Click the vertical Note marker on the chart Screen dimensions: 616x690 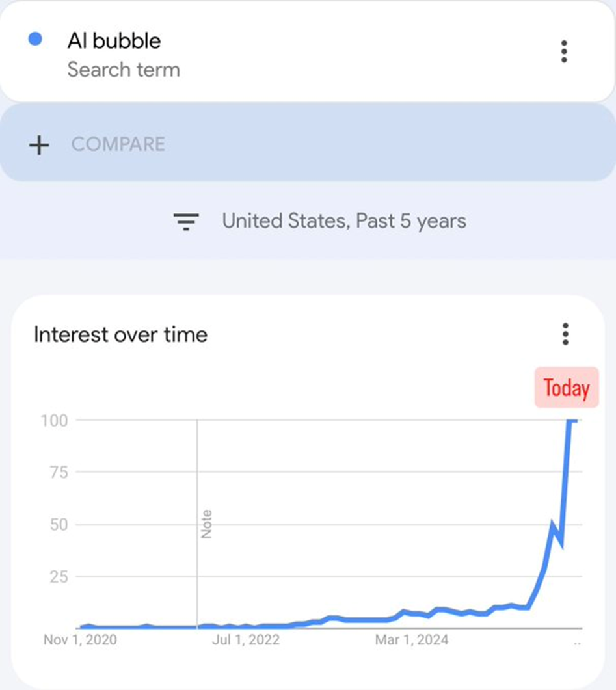[x=206, y=524]
